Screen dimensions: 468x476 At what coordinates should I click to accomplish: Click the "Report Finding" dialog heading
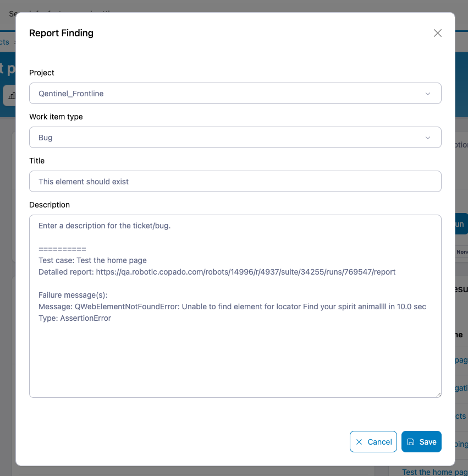pyautogui.click(x=61, y=33)
